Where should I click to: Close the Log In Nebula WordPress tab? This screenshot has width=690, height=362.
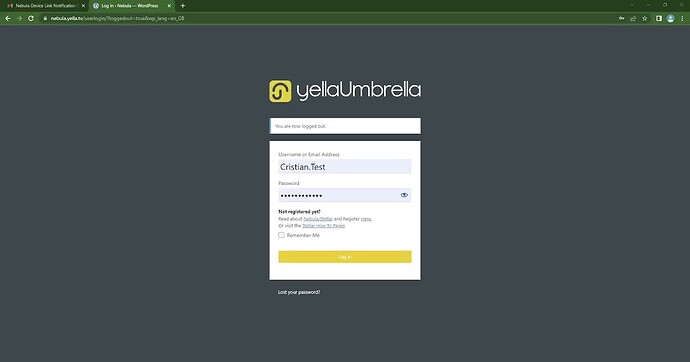(169, 6)
